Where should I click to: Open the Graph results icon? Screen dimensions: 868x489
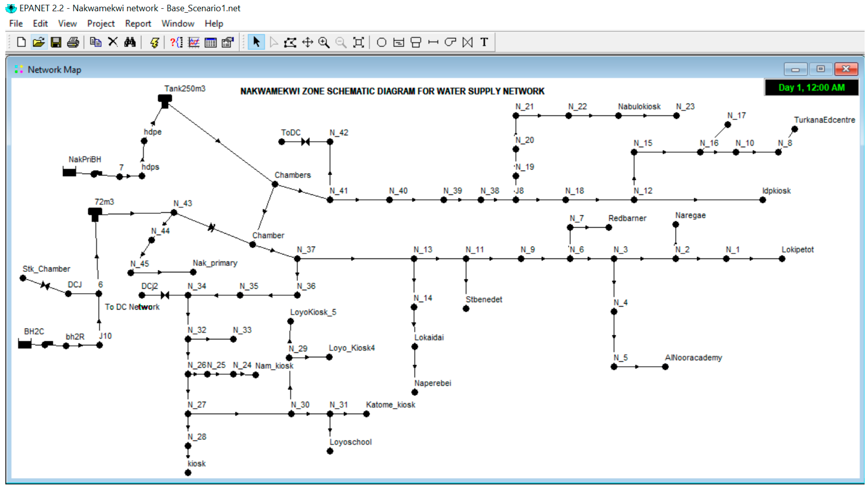coord(194,42)
